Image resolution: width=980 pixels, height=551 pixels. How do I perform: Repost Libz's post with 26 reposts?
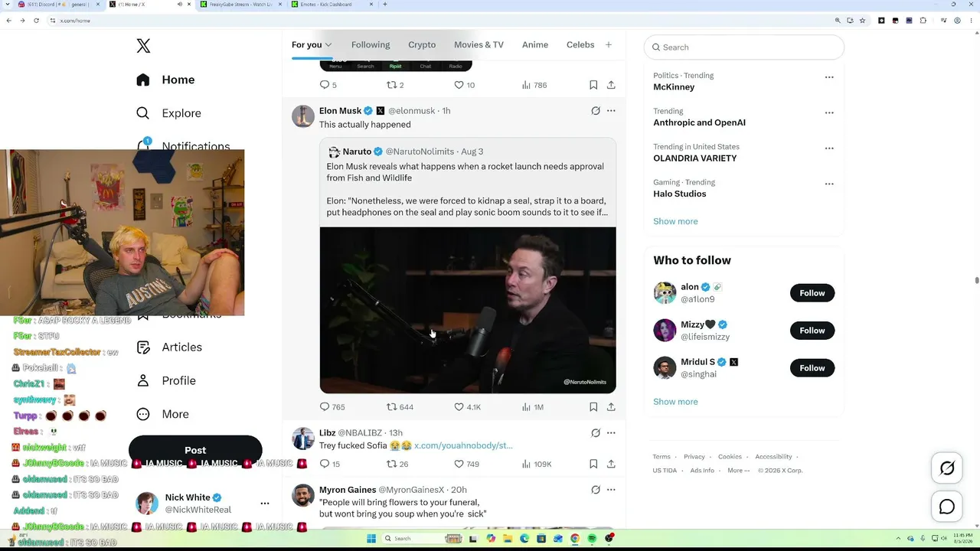click(x=397, y=464)
